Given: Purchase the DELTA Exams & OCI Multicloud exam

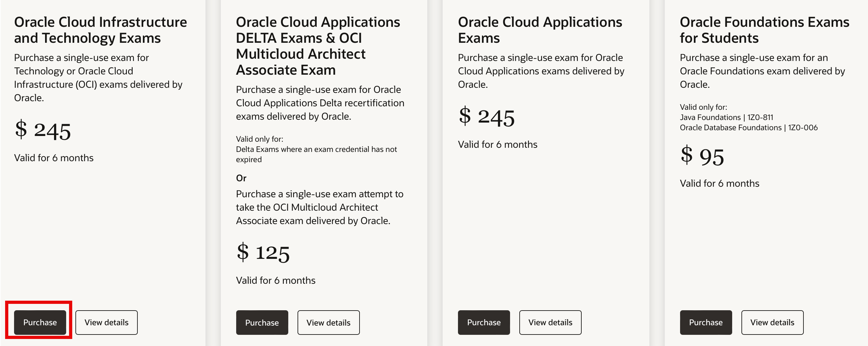Looking at the screenshot, I should coord(262,322).
